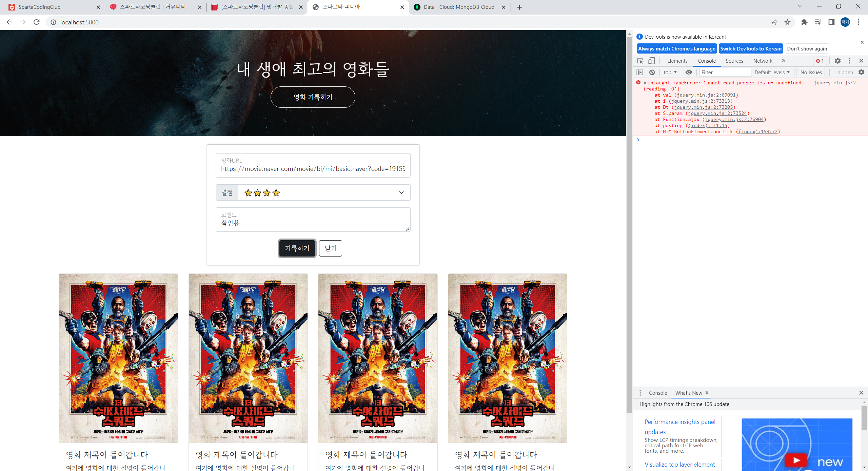This screenshot has height=471, width=868.
Task: Switch to the Network tab
Action: pos(763,61)
